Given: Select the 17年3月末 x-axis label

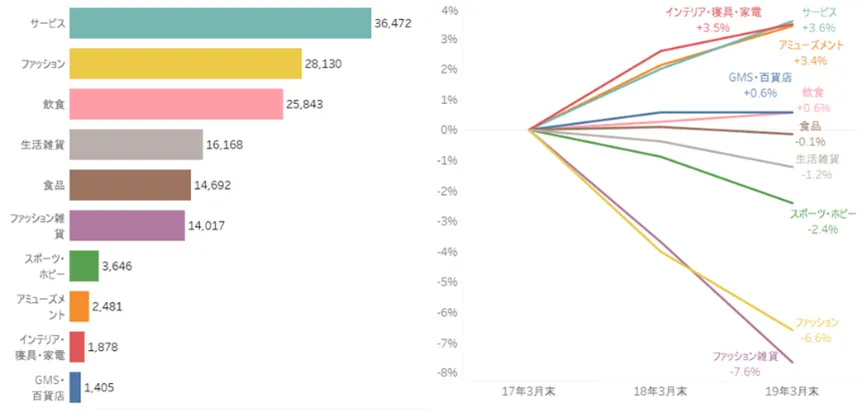Looking at the screenshot, I should pyautogui.click(x=530, y=391).
